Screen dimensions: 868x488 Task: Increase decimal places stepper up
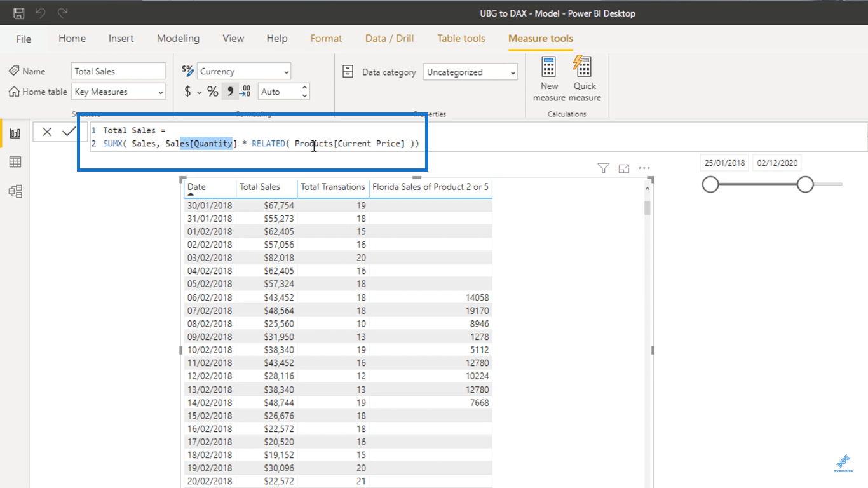(305, 88)
